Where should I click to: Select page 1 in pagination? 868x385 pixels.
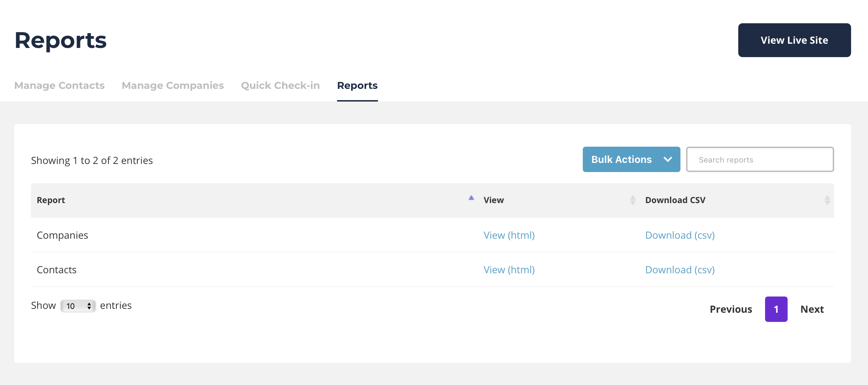point(776,309)
